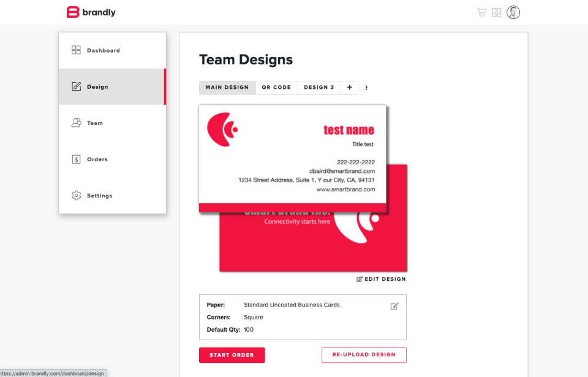Click the edit pencil on the paper options box
This screenshot has width=588, height=377.
tap(394, 305)
